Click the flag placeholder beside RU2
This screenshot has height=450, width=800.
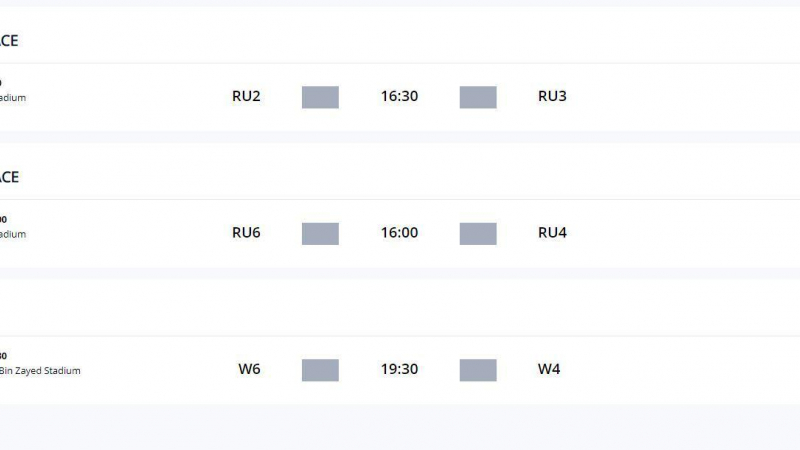320,97
